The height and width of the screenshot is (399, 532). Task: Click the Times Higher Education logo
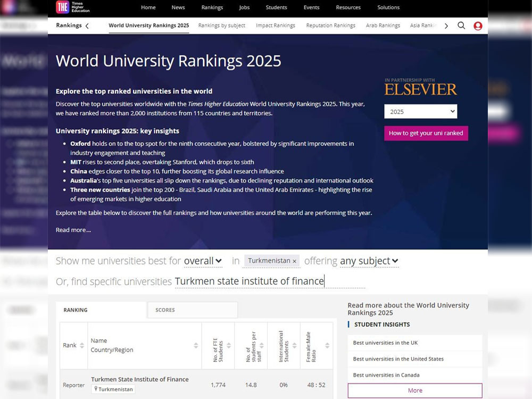73,7
